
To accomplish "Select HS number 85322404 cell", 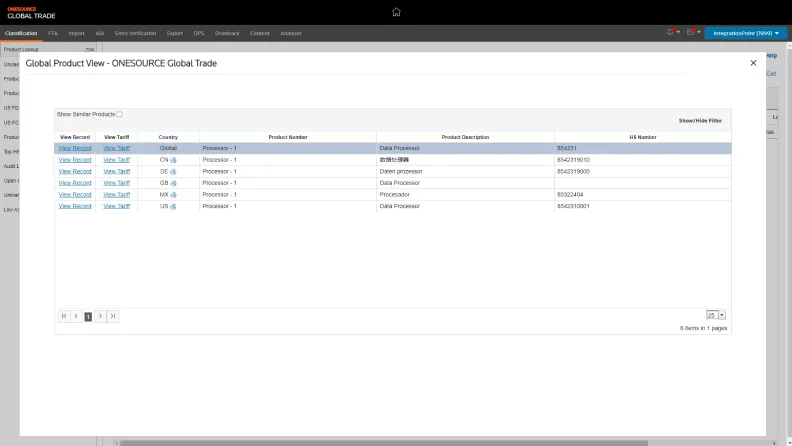I will tap(642, 195).
